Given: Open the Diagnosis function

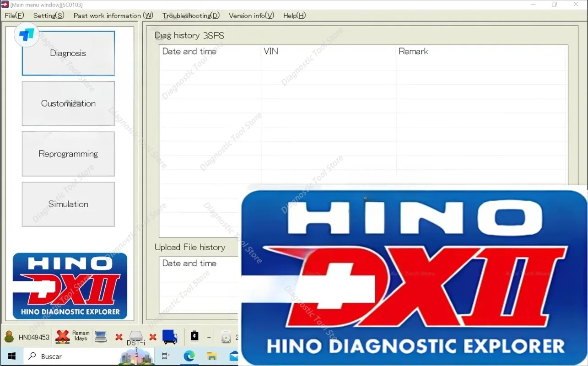Looking at the screenshot, I should 68,53.
